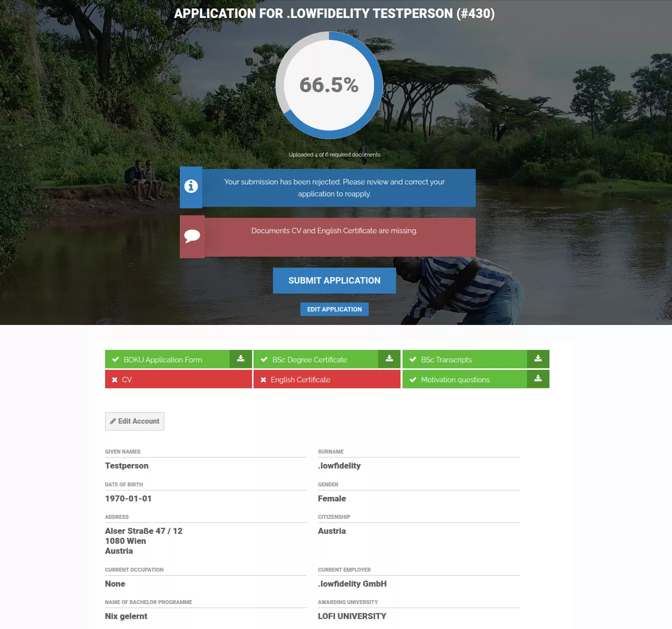Click the pencil icon on Edit Account

[x=113, y=421]
